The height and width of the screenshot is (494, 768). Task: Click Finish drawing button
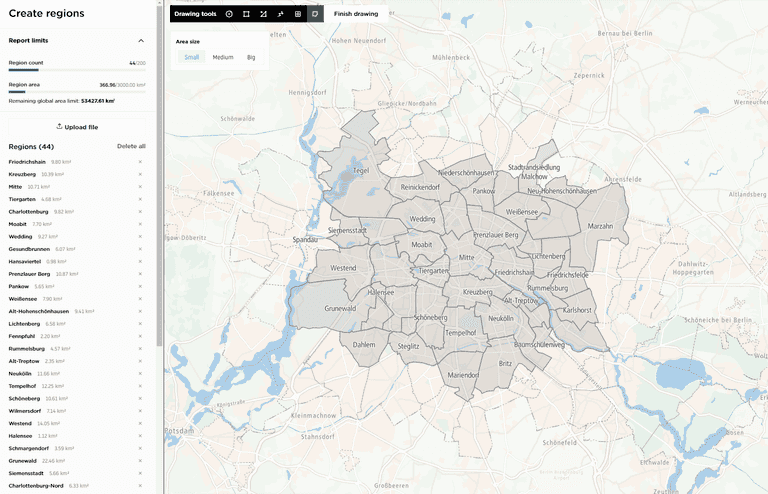tap(356, 14)
